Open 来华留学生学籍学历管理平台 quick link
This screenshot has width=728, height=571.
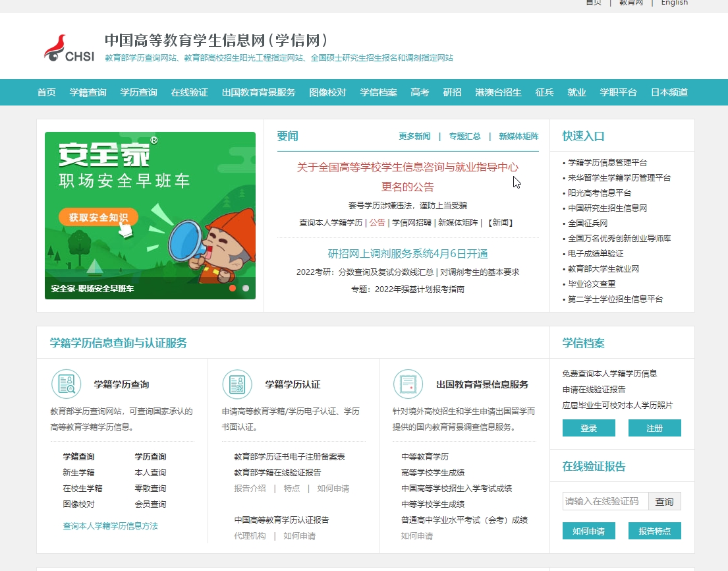(x=619, y=178)
